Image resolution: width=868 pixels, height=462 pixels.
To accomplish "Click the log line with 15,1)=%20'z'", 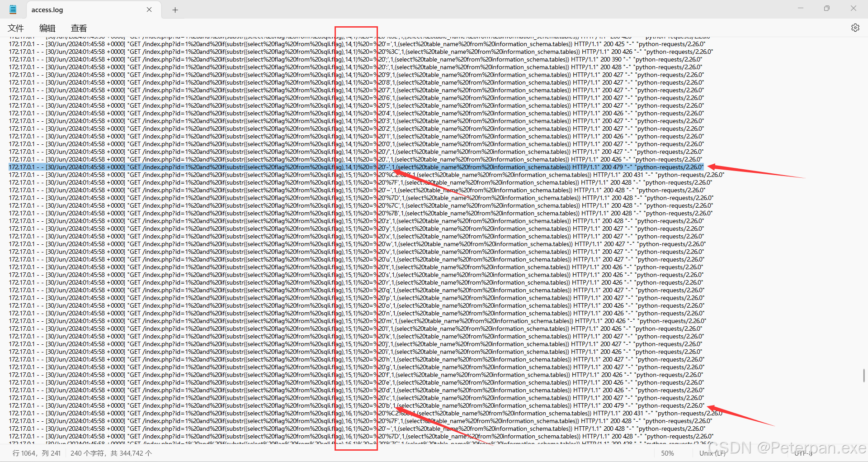I will pyautogui.click(x=356, y=221).
